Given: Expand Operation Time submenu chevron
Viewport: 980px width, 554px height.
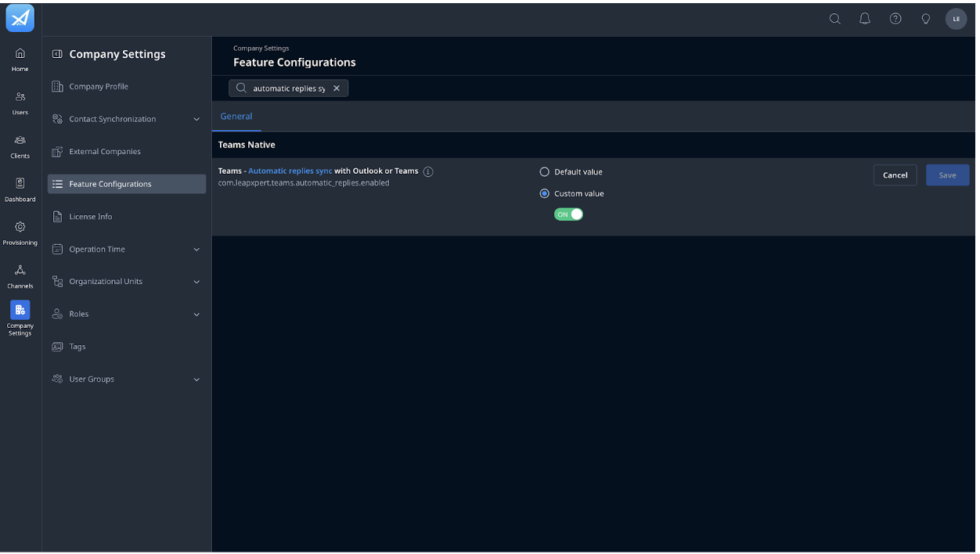Looking at the screenshot, I should click(x=196, y=250).
